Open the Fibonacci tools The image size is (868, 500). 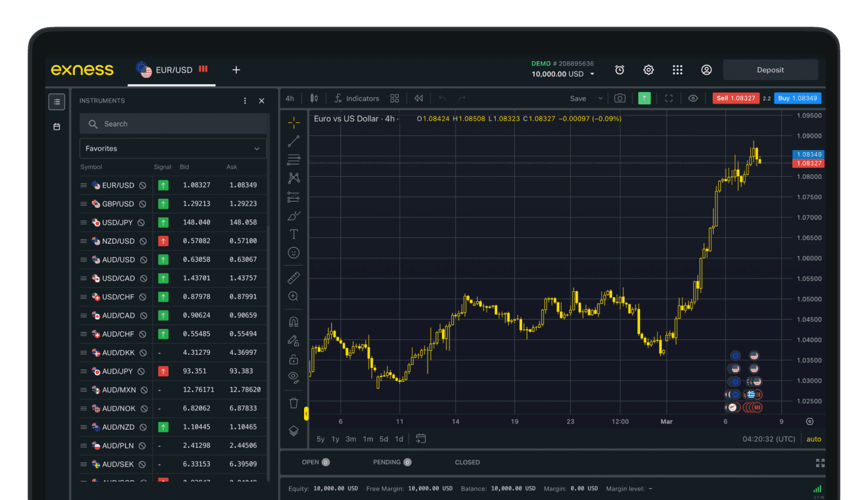tap(294, 159)
